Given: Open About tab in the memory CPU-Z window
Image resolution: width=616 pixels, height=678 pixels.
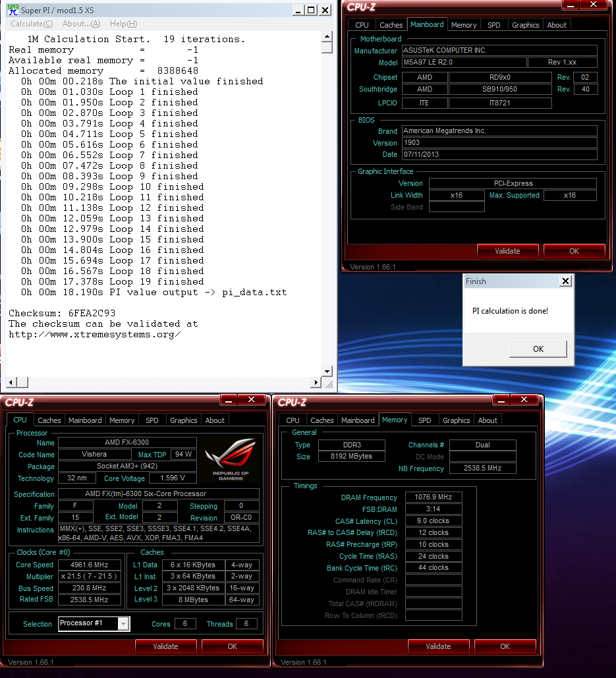Looking at the screenshot, I should [488, 420].
